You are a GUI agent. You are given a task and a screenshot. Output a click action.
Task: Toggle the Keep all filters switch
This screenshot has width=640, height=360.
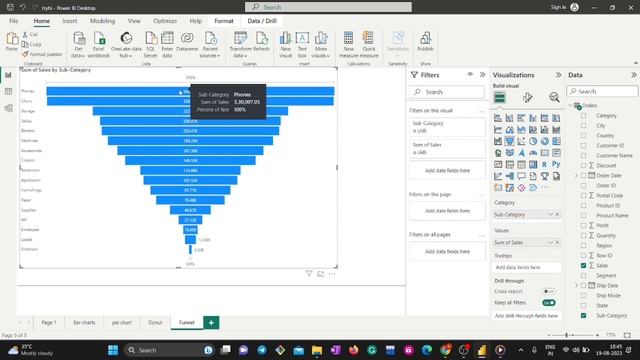click(549, 303)
